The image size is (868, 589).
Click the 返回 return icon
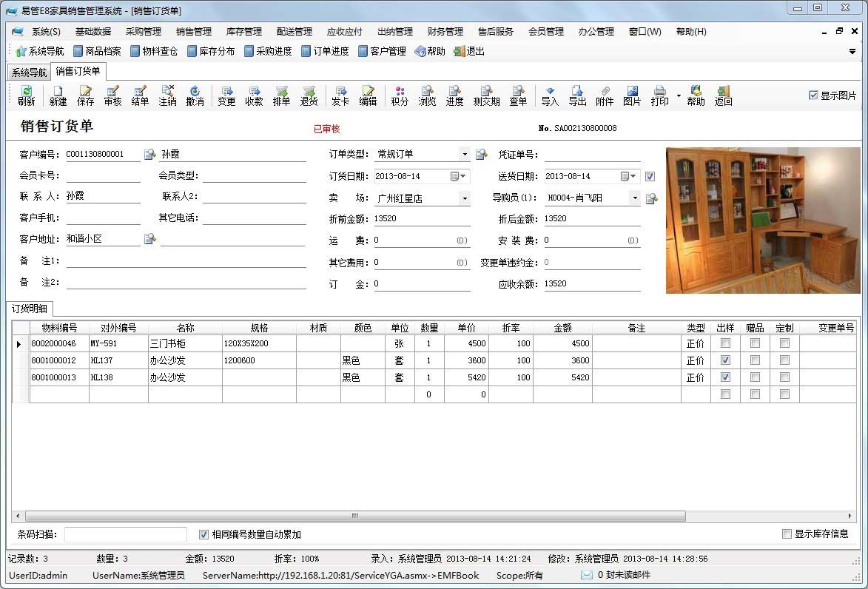pos(723,95)
